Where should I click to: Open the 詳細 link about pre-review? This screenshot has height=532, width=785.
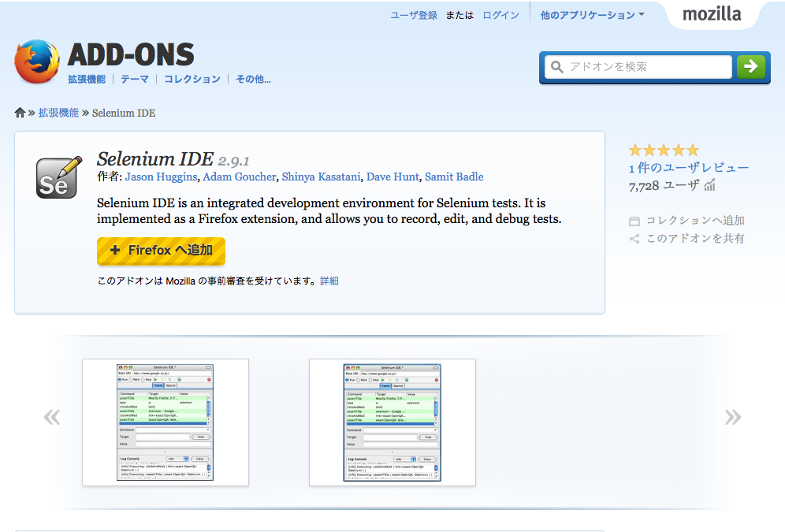(329, 280)
